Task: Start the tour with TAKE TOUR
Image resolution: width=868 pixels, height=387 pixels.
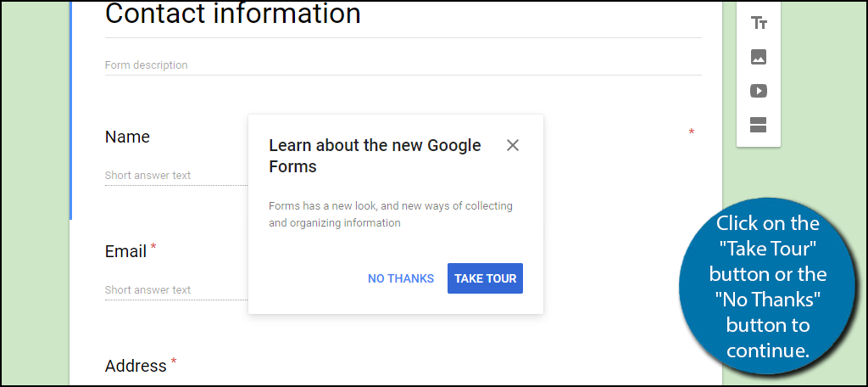Action: pos(485,278)
